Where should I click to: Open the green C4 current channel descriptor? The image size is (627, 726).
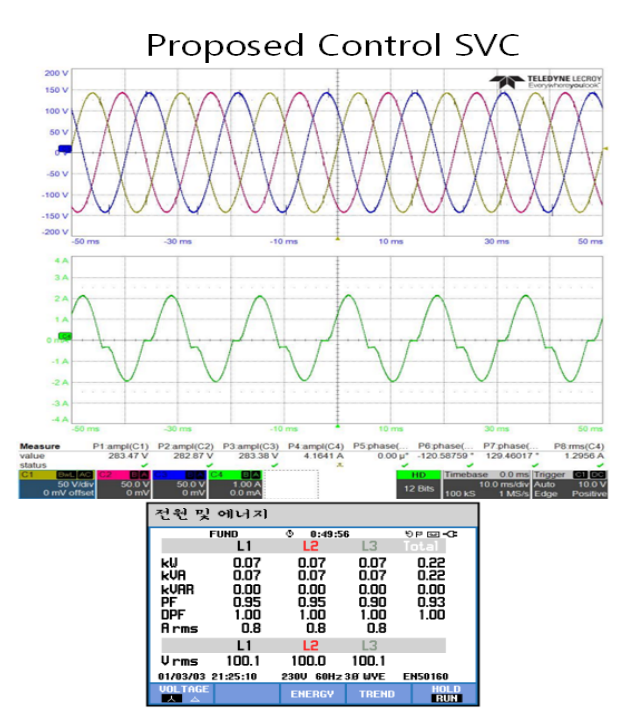tap(235, 484)
